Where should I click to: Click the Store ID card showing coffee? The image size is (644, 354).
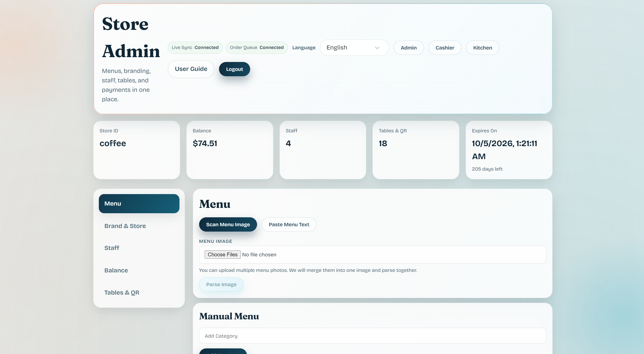tap(137, 150)
